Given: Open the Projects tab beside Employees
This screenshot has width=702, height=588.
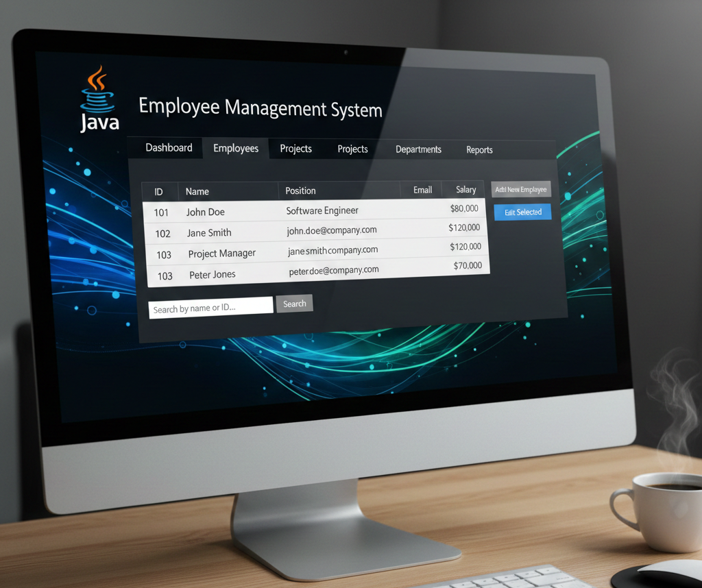Looking at the screenshot, I should pos(295,149).
